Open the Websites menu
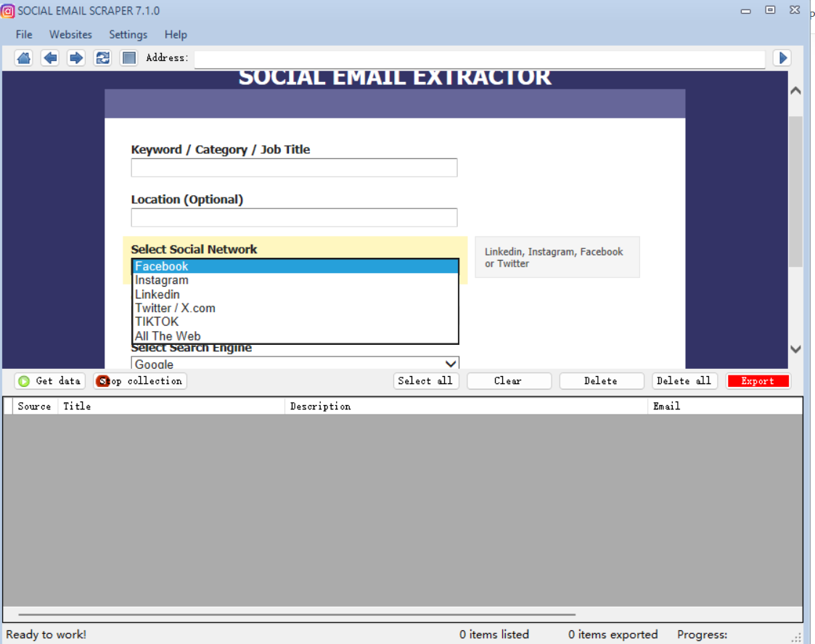Image resolution: width=815 pixels, height=644 pixels. (70, 34)
